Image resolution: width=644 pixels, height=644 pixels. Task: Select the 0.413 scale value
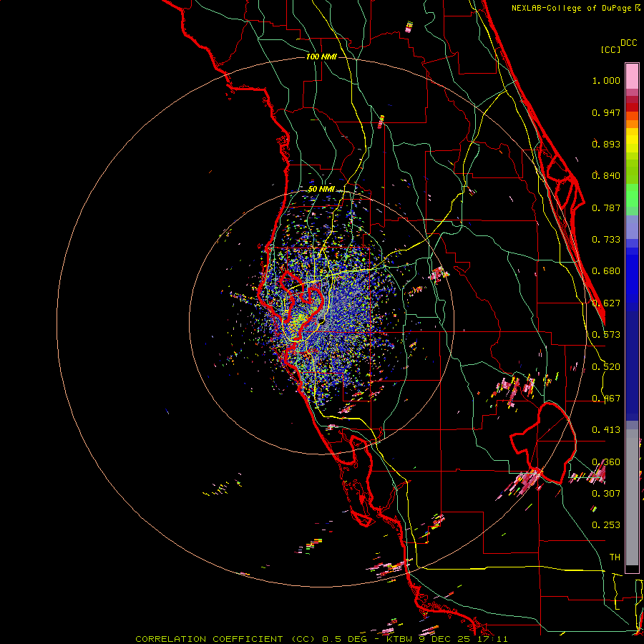point(606,430)
